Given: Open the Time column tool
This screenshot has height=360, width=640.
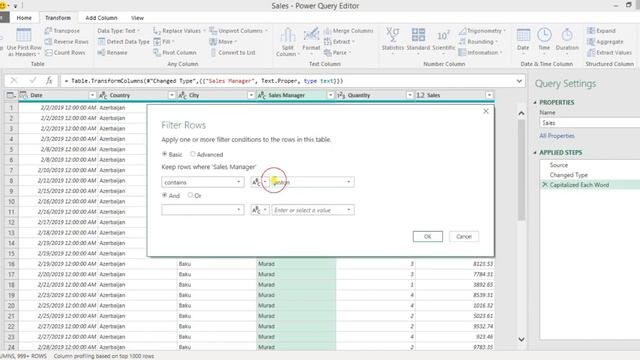Looking at the screenshot, I should (544, 40).
